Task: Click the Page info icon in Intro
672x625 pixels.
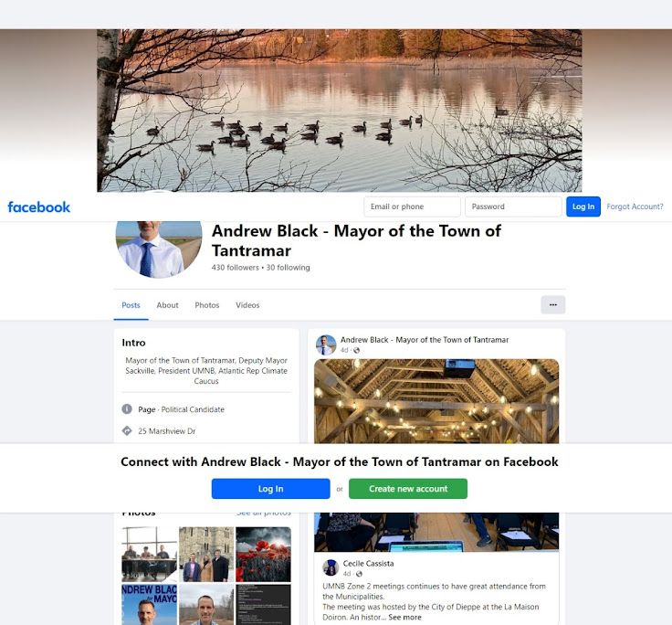Action: (127, 409)
